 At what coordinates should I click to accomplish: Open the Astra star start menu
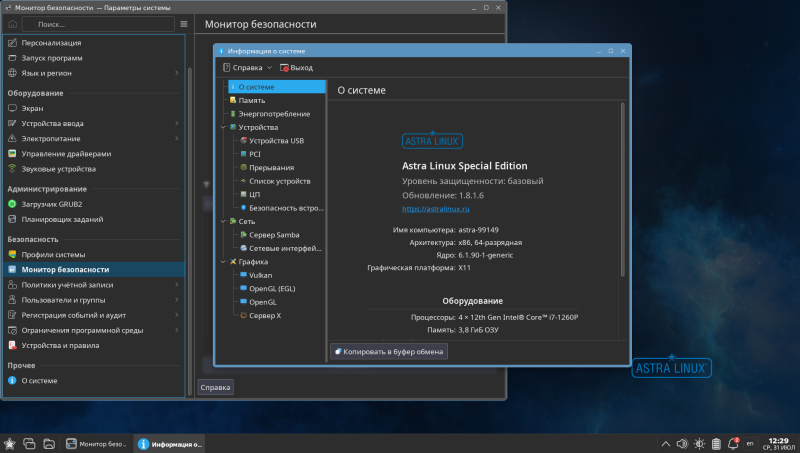(9, 444)
